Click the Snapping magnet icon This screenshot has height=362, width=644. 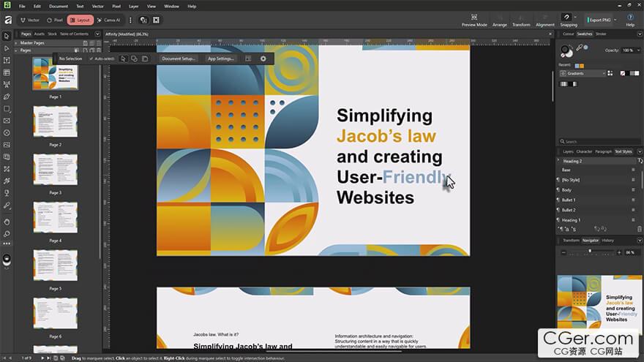click(x=568, y=16)
